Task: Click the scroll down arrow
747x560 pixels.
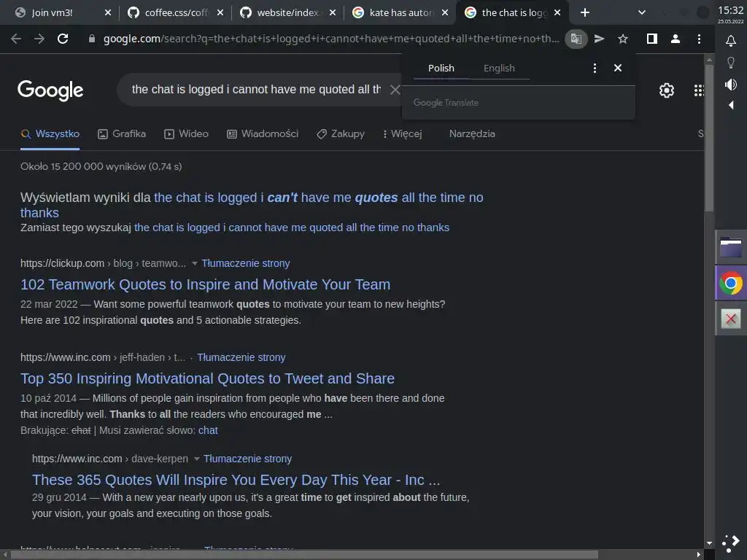Action: 709,543
